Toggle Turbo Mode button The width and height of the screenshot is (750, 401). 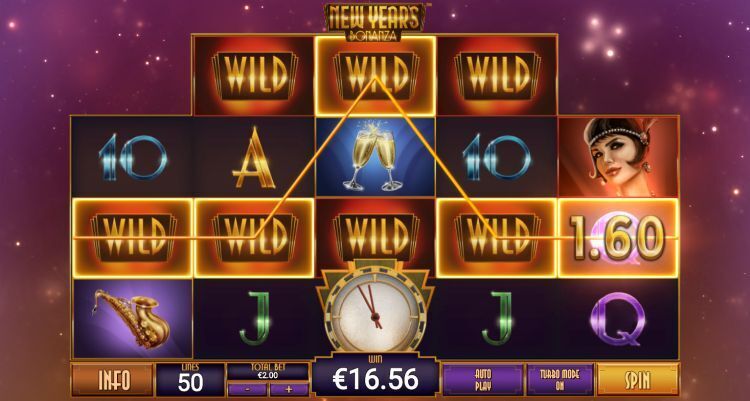(560, 379)
